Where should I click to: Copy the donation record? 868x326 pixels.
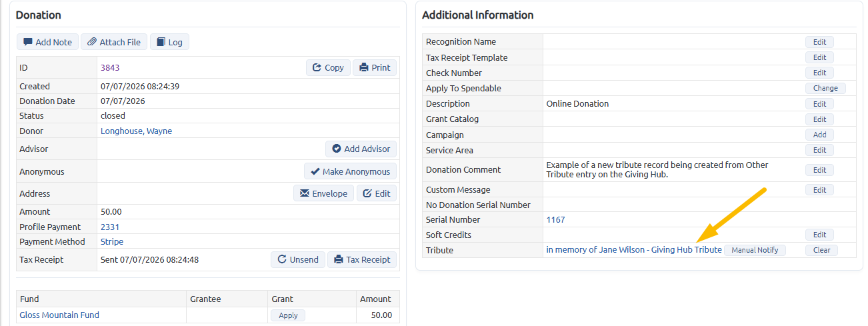tap(328, 67)
